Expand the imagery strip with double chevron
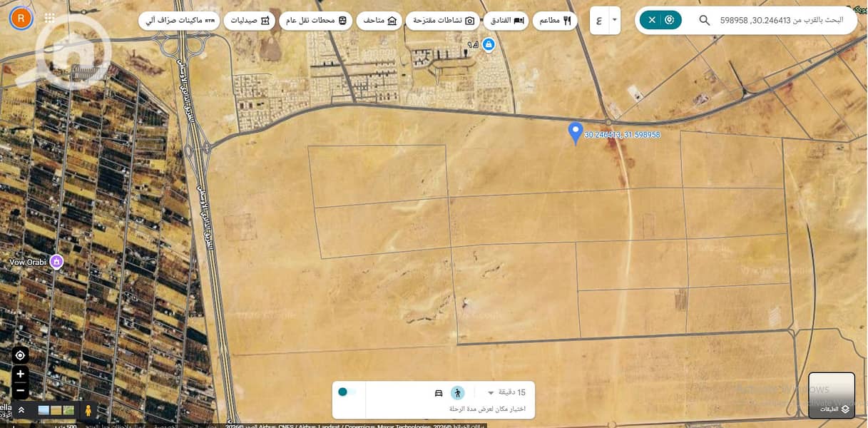The width and height of the screenshot is (868, 428). (x=21, y=410)
